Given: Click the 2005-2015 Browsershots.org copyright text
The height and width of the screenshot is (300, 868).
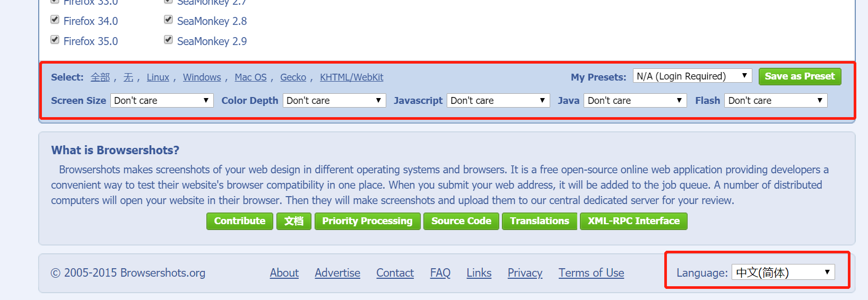Looking at the screenshot, I should click(x=128, y=273).
